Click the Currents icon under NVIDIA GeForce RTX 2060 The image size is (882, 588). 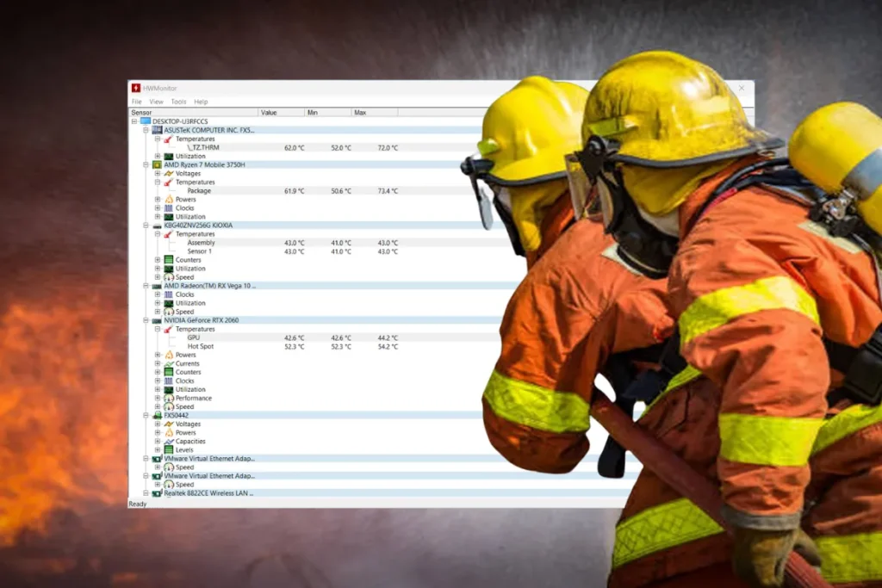coord(169,363)
